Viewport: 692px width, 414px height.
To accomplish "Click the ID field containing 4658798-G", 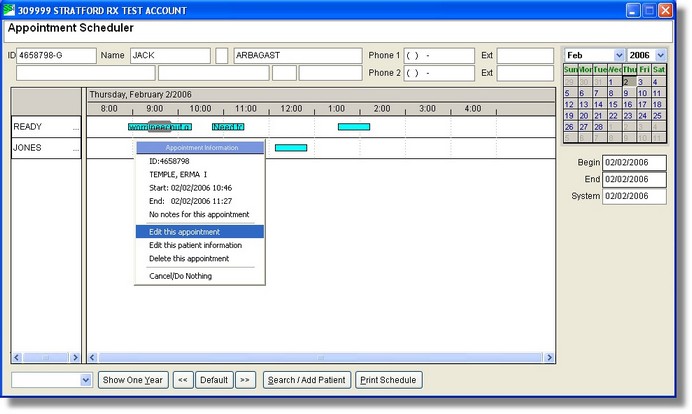I will point(56,56).
